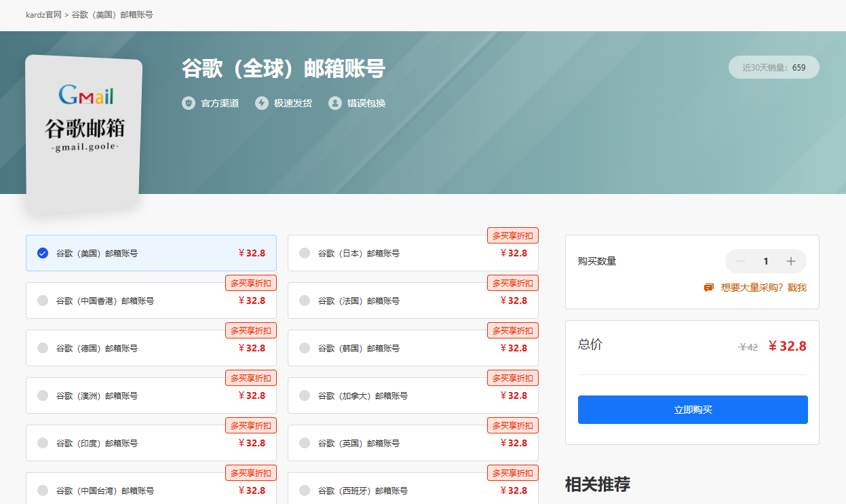Click 多买享折扣 tag on Japan option
Image resolution: width=846 pixels, height=504 pixels.
[513, 235]
